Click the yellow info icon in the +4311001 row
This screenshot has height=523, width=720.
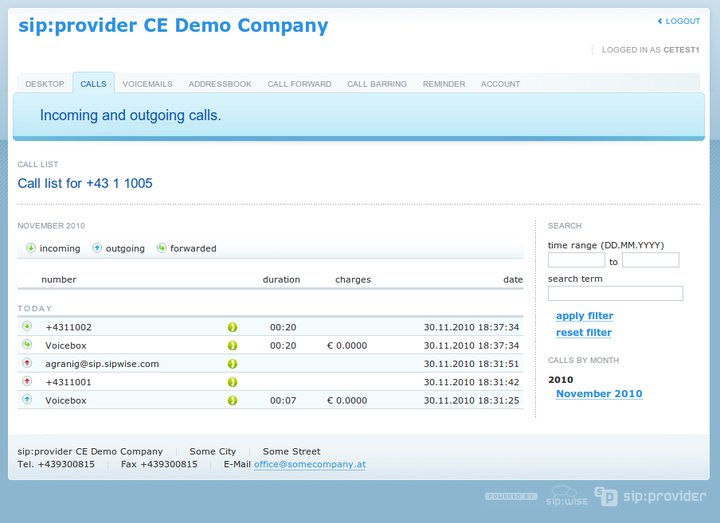232,382
